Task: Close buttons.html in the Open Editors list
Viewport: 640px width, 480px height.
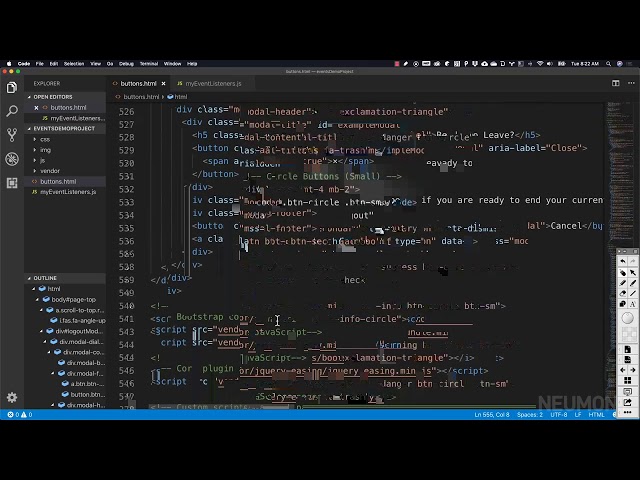Action: [36, 108]
